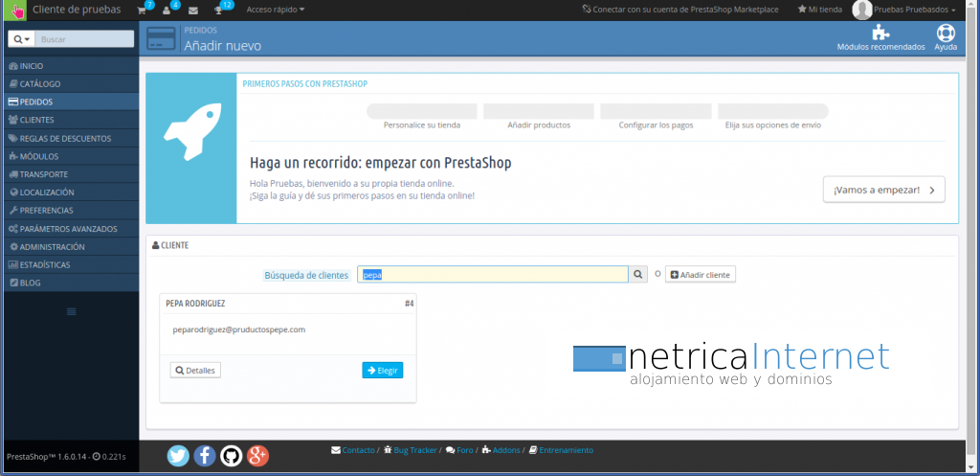Click Conectar con su cuenta de PrestaShop Marketplace
Viewport: 980px width, 476px height.
coord(680,10)
